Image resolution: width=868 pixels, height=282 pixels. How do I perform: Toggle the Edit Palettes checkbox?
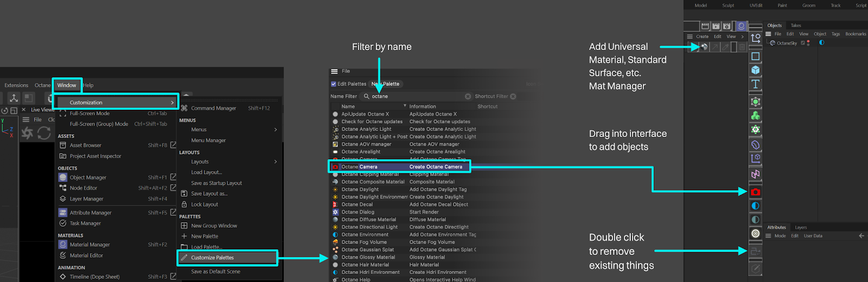point(334,84)
